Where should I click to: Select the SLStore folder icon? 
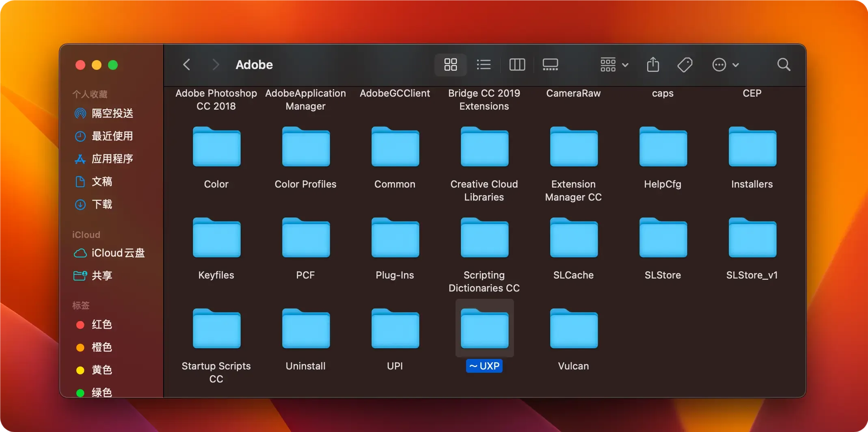pyautogui.click(x=663, y=238)
